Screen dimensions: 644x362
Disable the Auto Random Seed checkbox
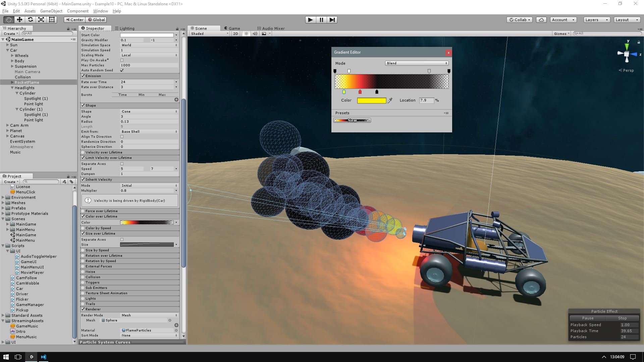click(122, 70)
